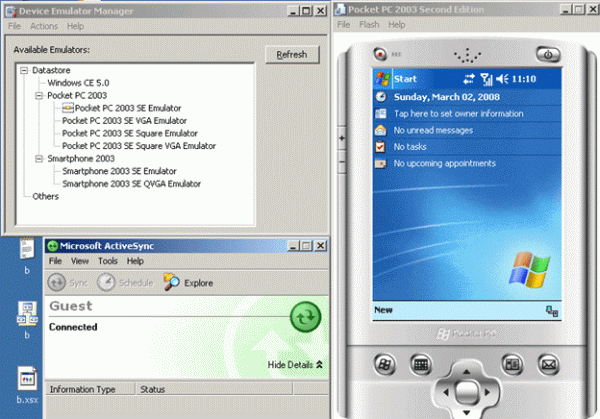Open Actions menu in Device Emulator Manager
Viewport: 600px width, 419px height.
point(44,26)
